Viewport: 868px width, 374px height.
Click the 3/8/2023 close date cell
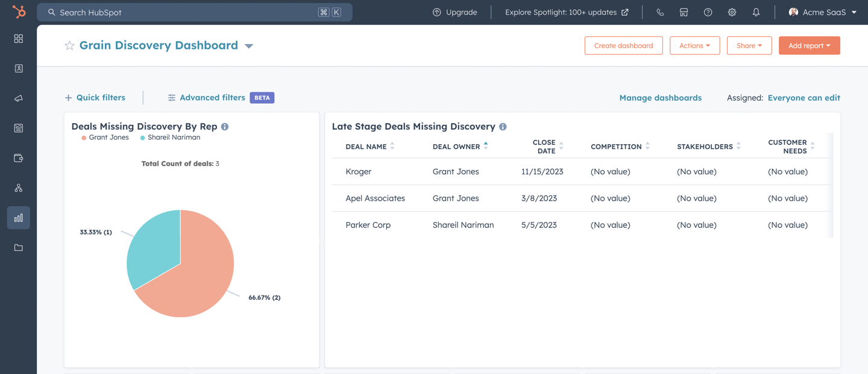(x=539, y=198)
